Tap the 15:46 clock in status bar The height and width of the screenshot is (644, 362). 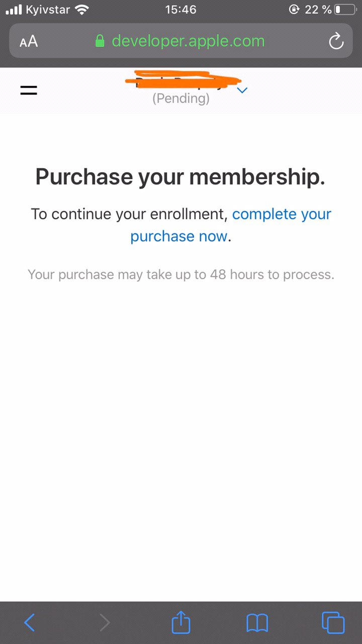coord(180,10)
